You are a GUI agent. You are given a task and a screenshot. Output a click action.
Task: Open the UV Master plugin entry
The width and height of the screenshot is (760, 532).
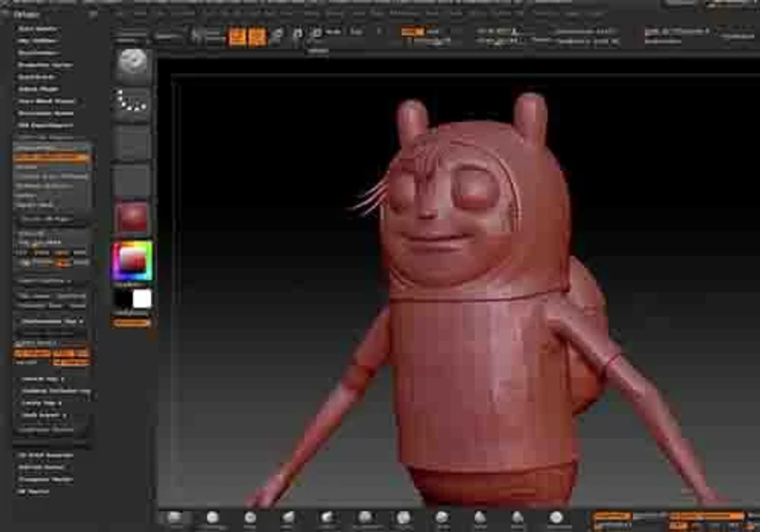pyautogui.click(x=33, y=491)
